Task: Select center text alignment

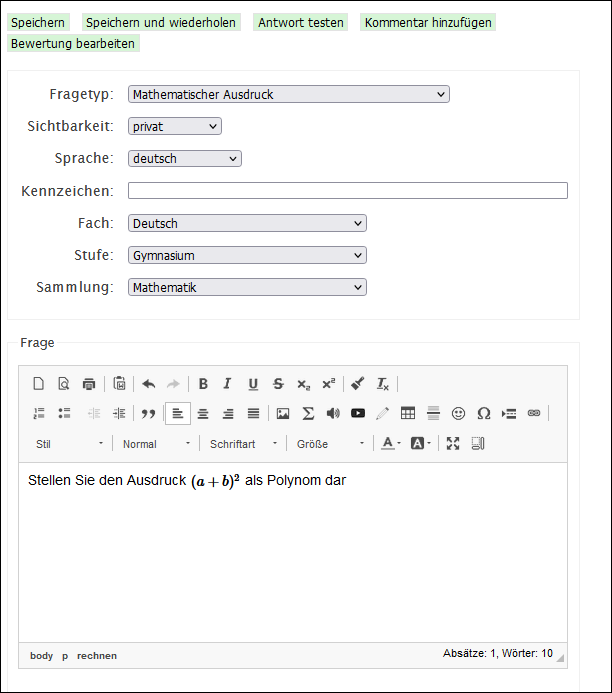Action: pyautogui.click(x=203, y=413)
